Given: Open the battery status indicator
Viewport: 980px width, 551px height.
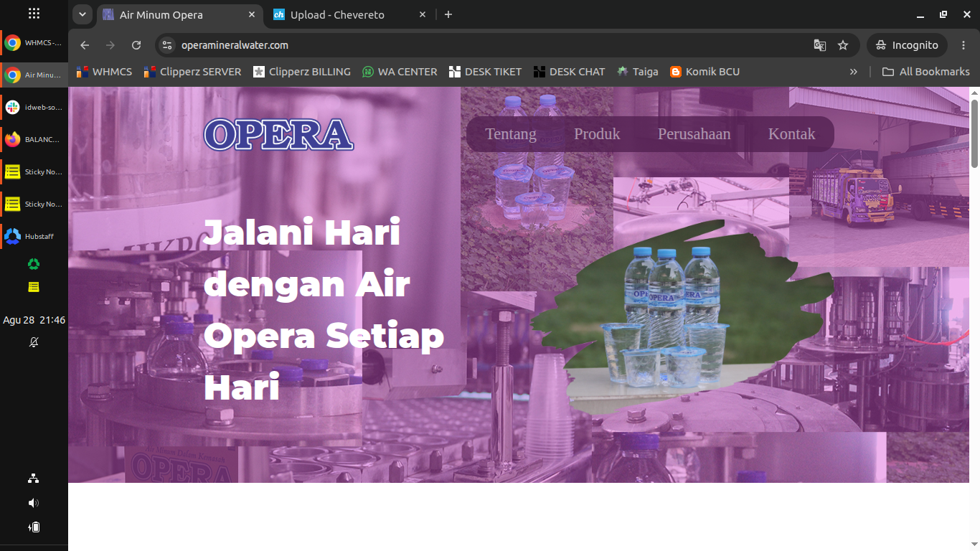Looking at the screenshot, I should click(x=34, y=527).
